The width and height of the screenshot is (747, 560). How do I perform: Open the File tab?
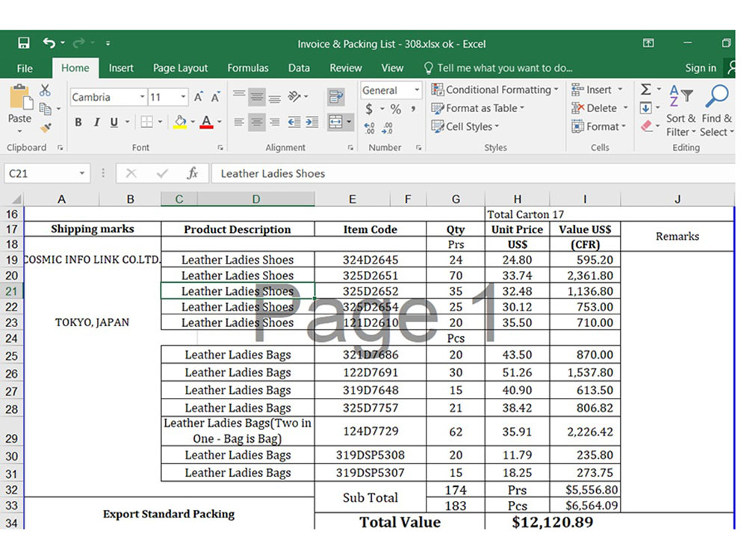[25, 68]
